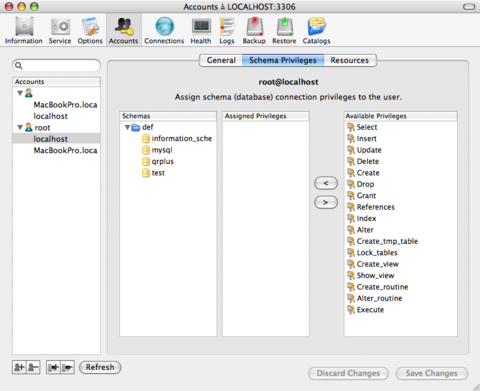The image size is (480, 391).
Task: Click the assign privilege left arrow button
Action: coord(326,183)
